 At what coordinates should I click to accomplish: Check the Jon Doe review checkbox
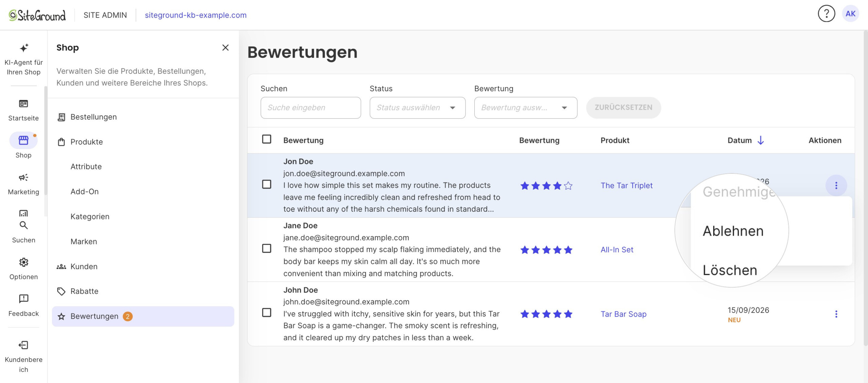tap(267, 184)
